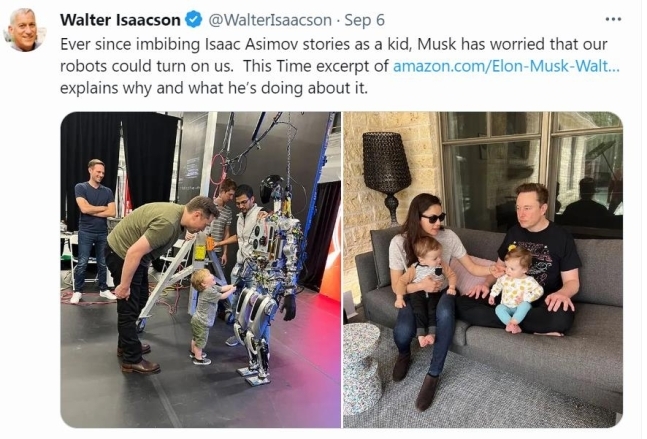
Task: Select the toddler touching the robot's hand
Action: click(x=208, y=316)
